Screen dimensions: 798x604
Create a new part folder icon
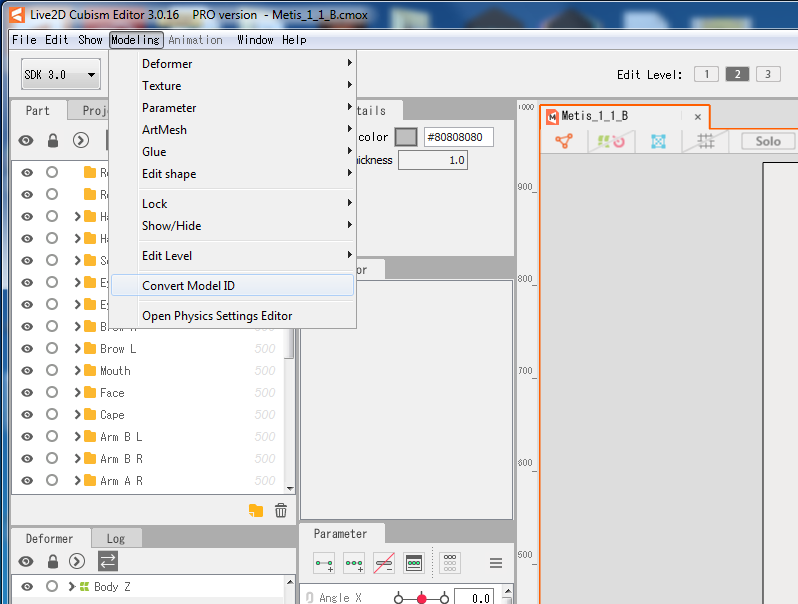(256, 510)
